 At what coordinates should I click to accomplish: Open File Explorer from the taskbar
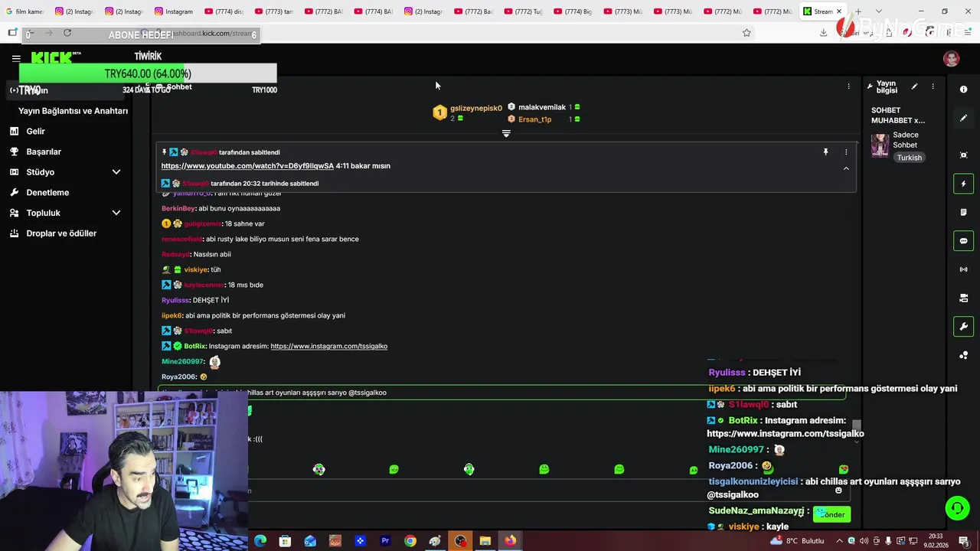click(x=485, y=541)
